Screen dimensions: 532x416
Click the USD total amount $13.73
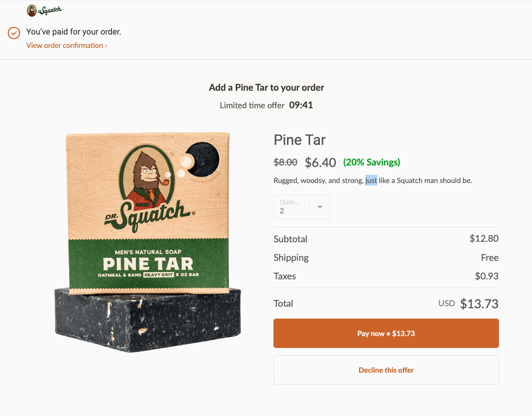pos(479,304)
